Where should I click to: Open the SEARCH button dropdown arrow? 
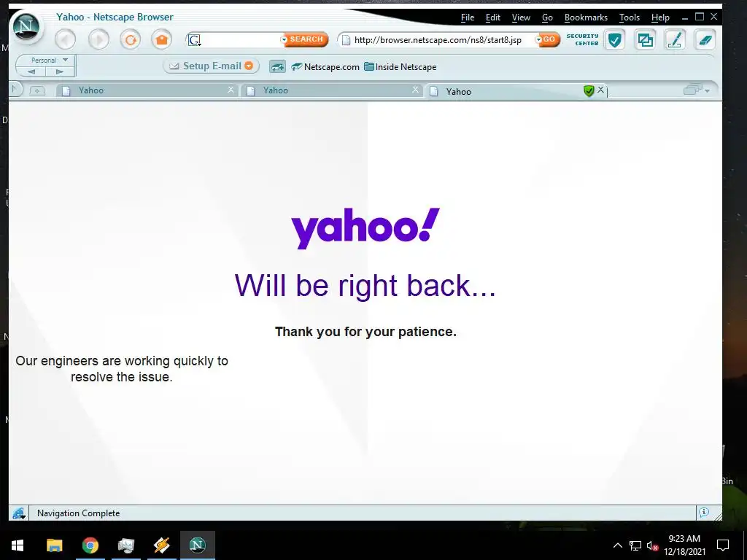click(x=285, y=39)
